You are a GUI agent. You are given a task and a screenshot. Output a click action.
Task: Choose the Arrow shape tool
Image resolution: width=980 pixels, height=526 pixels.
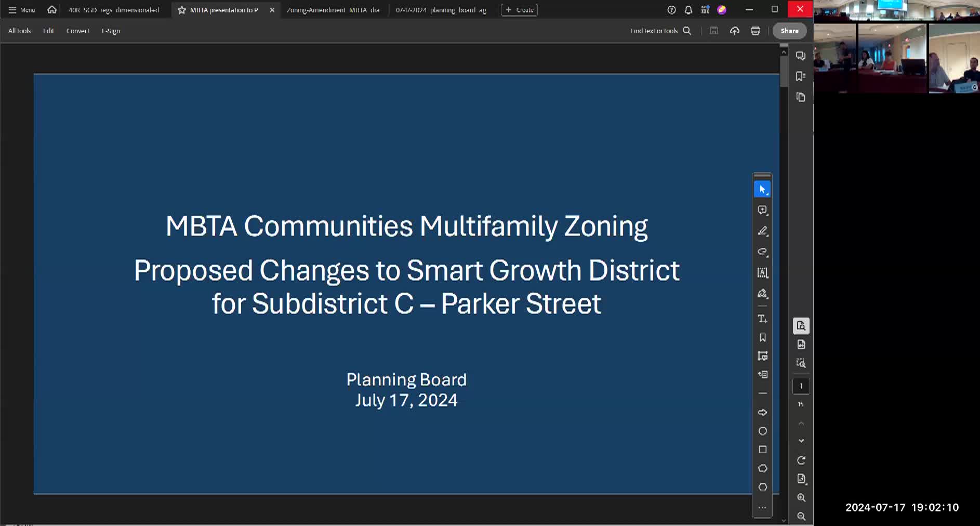pyautogui.click(x=762, y=412)
